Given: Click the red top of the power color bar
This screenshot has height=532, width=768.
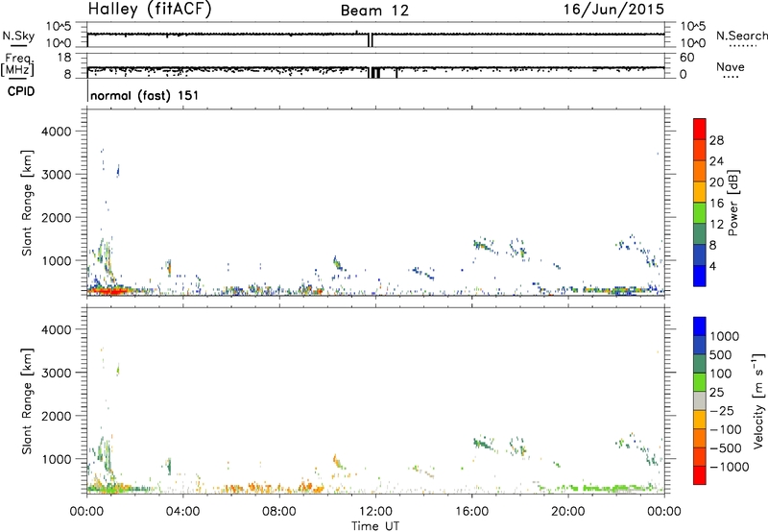Looking at the screenshot, I should [700, 127].
